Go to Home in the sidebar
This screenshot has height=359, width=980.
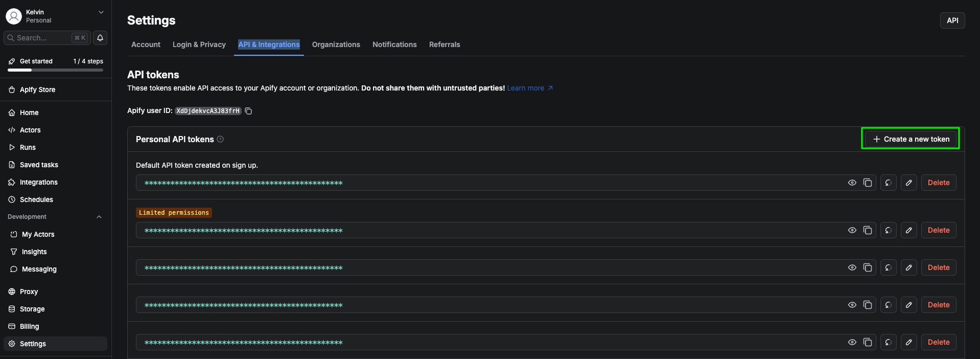(56, 113)
